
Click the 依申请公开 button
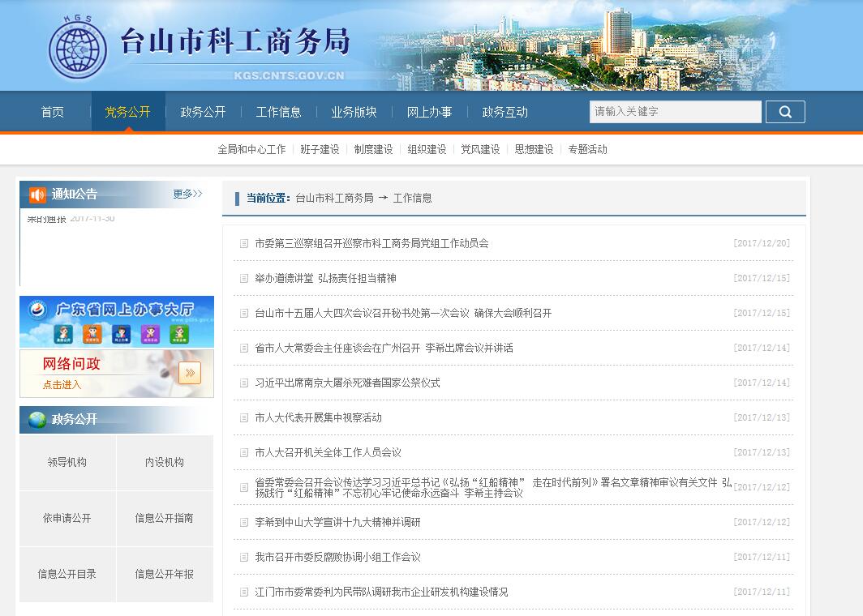coord(67,518)
